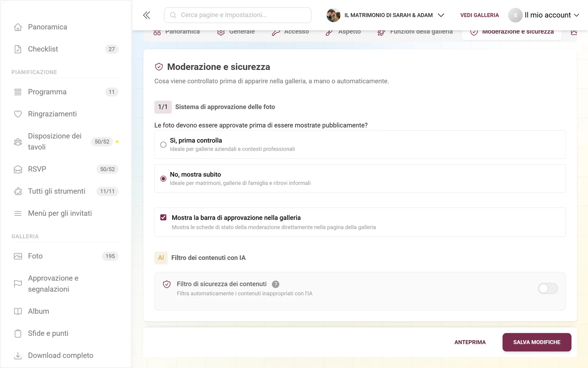Click the 'Filtro dei contenuti con IA' heading
Image resolution: width=588 pixels, height=368 pixels.
tap(208, 258)
